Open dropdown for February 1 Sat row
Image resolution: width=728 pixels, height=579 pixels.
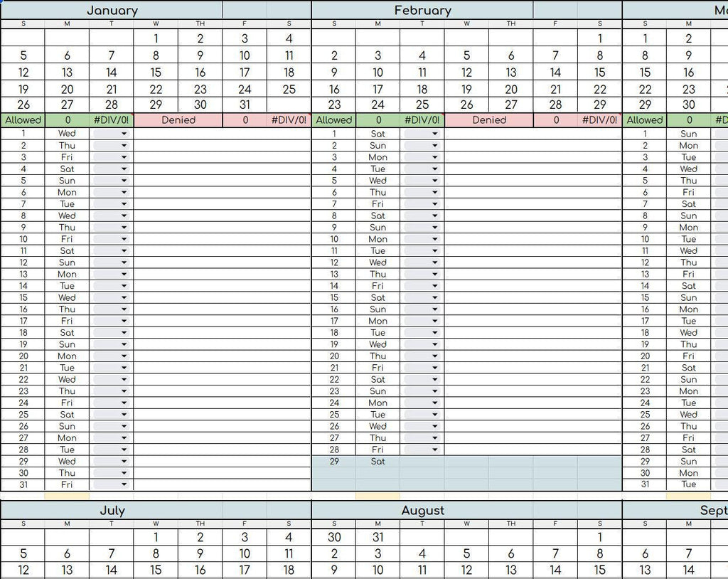pyautogui.click(x=422, y=133)
